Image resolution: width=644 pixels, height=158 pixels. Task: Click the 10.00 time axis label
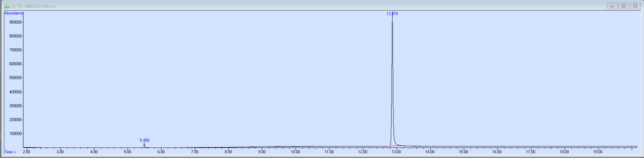point(295,152)
